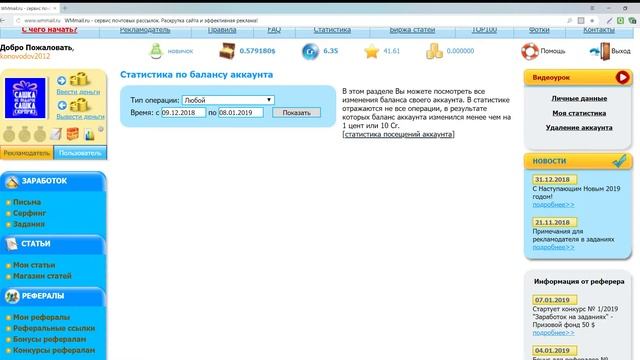Log out via the door icon
This screenshot has height=360, width=640.
click(600, 51)
